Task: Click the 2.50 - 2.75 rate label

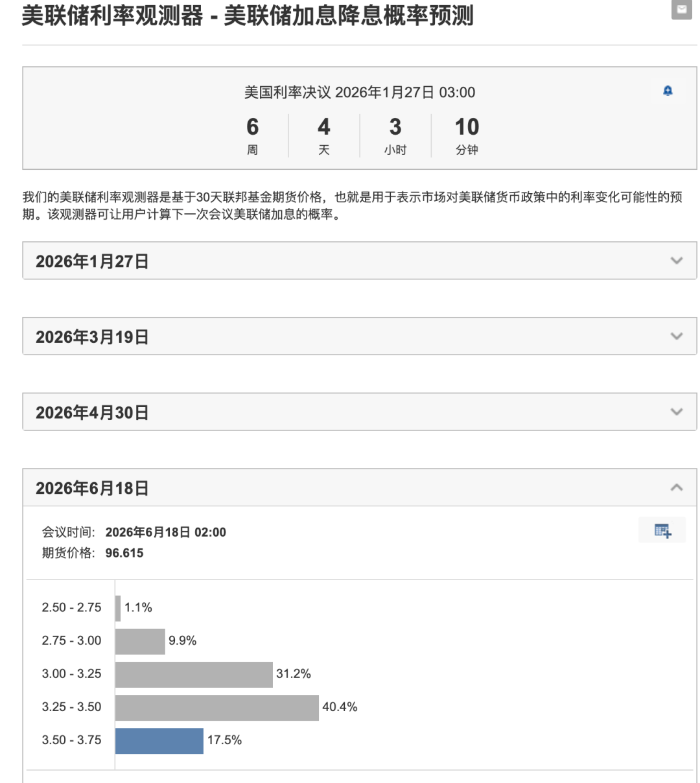Action: tap(71, 607)
